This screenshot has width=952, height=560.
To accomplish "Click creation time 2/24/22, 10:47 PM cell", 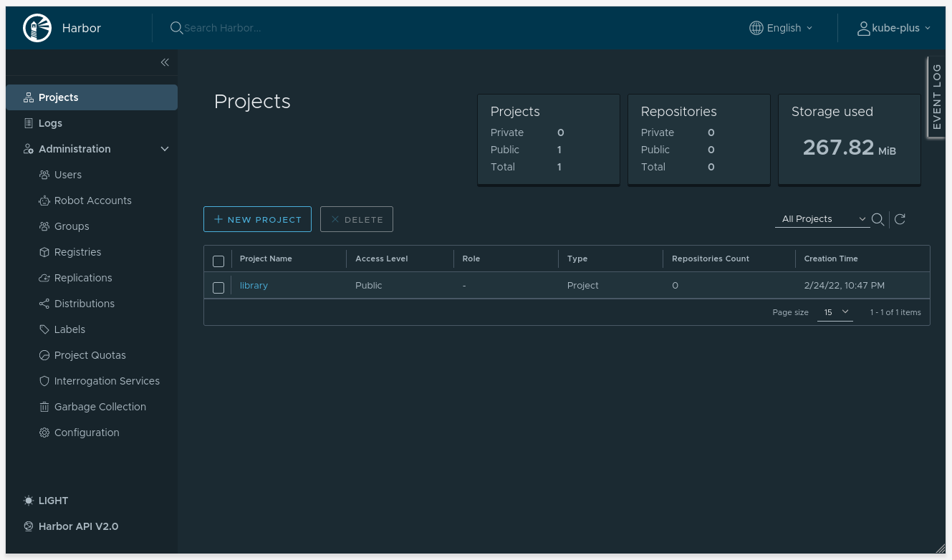I will (x=845, y=285).
